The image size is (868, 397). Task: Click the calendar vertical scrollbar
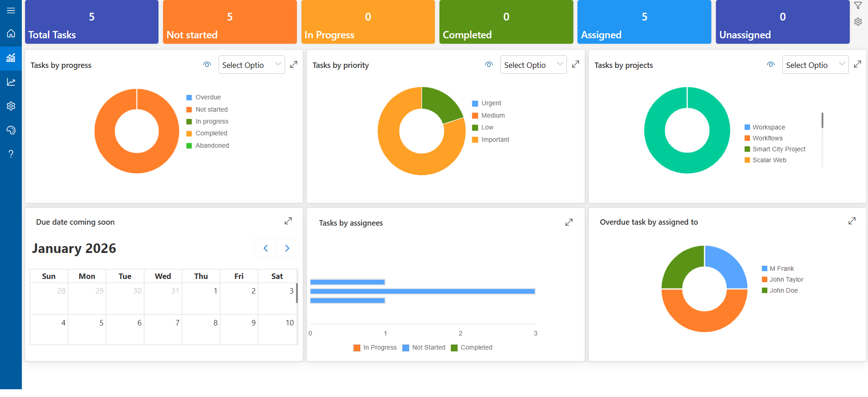pos(297,293)
